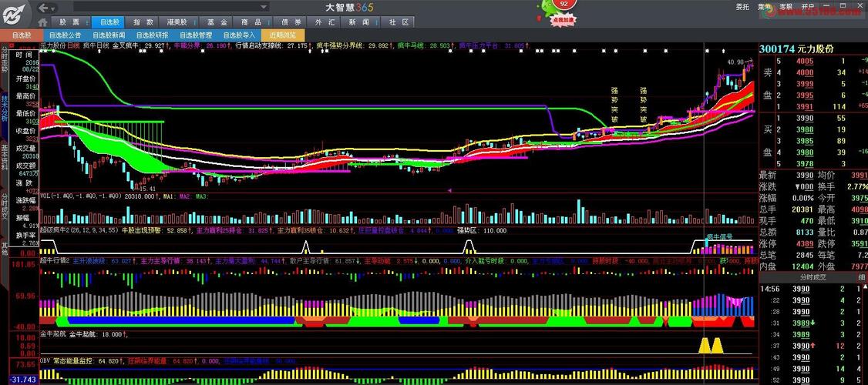Switch to the 商品 tab
Screen dimensions: 868x385
point(251,22)
